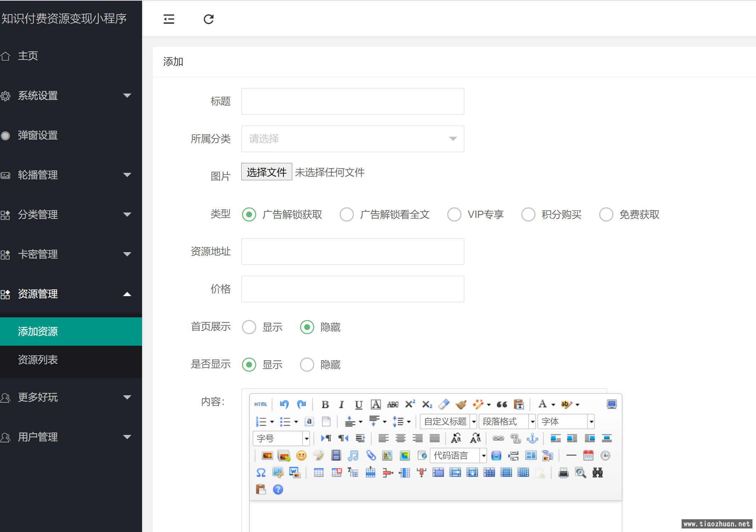Viewport: 756px width, 532px height.
Task: Insert an anchor with the anchor icon
Action: [532, 438]
